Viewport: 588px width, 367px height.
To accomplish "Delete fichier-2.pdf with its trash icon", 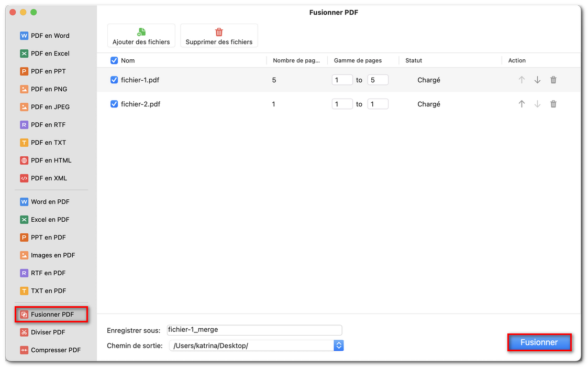I will [x=553, y=104].
